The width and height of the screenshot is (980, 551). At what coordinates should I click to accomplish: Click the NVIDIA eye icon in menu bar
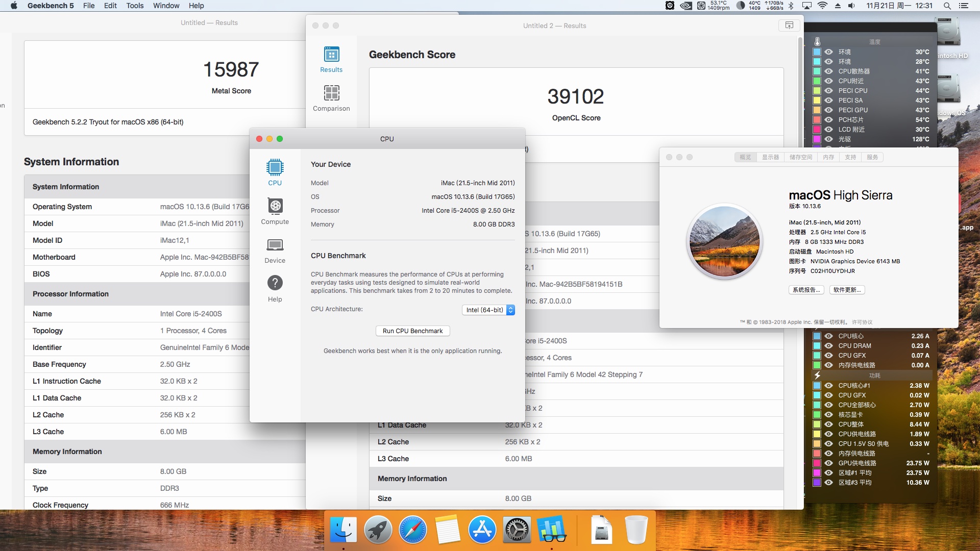(x=686, y=6)
